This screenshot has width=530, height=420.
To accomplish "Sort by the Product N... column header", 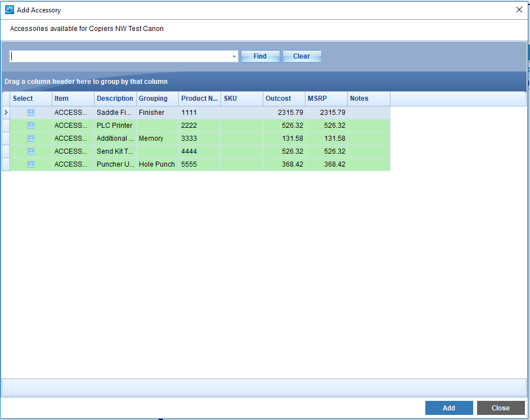I will click(x=200, y=99).
